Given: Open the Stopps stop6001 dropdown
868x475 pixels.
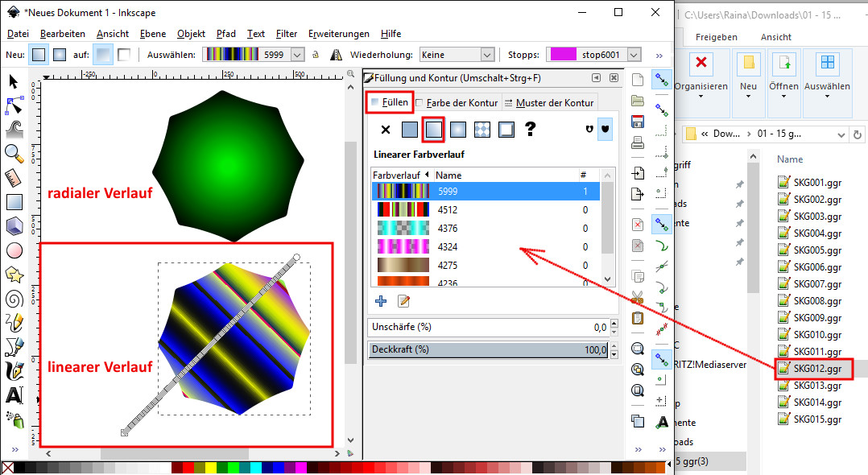Looking at the screenshot, I should pyautogui.click(x=634, y=55).
